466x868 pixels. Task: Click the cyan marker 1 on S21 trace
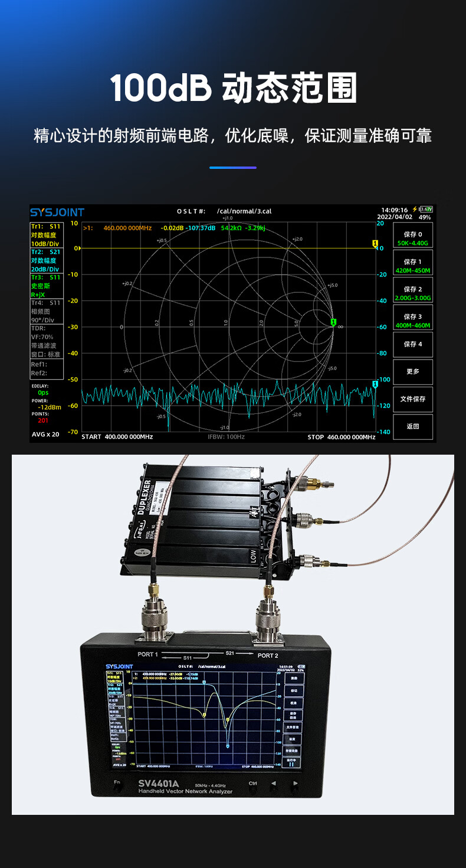point(375,384)
